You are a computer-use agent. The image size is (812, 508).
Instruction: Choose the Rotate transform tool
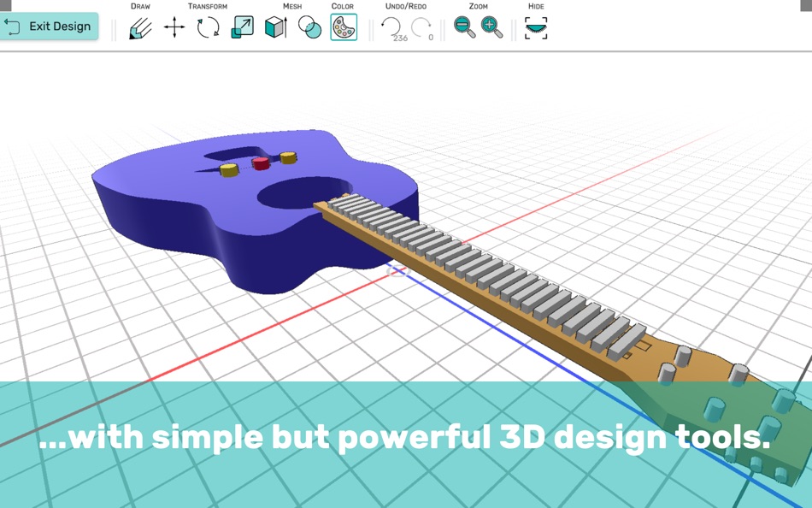(x=208, y=27)
